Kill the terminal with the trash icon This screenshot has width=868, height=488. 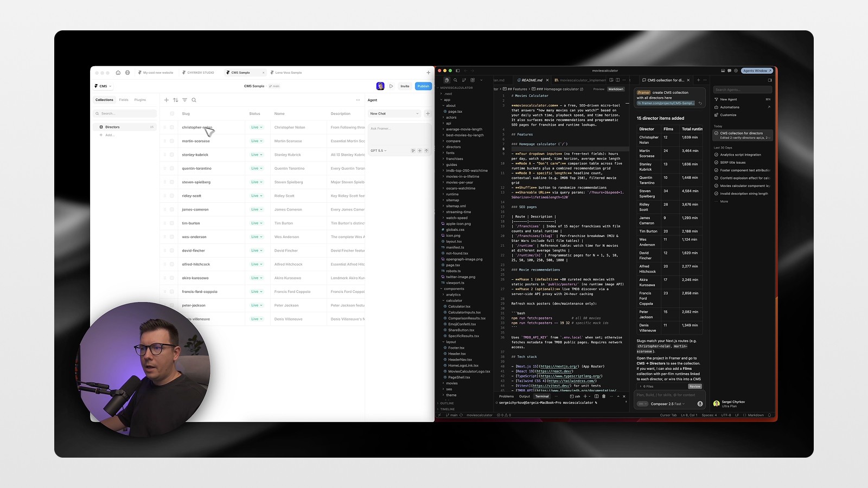604,396
